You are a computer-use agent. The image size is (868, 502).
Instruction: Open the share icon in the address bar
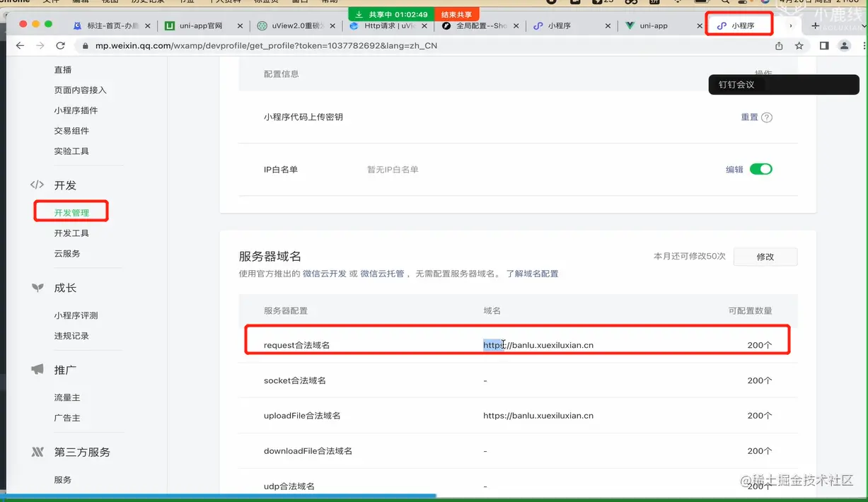(x=779, y=46)
